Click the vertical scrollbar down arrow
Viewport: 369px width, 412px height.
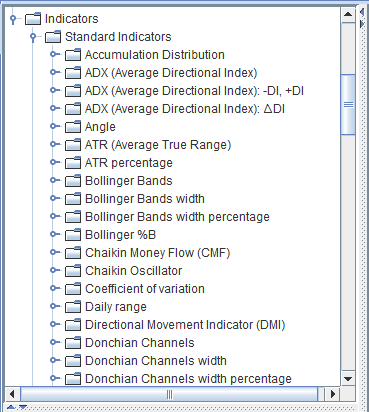pos(348,379)
